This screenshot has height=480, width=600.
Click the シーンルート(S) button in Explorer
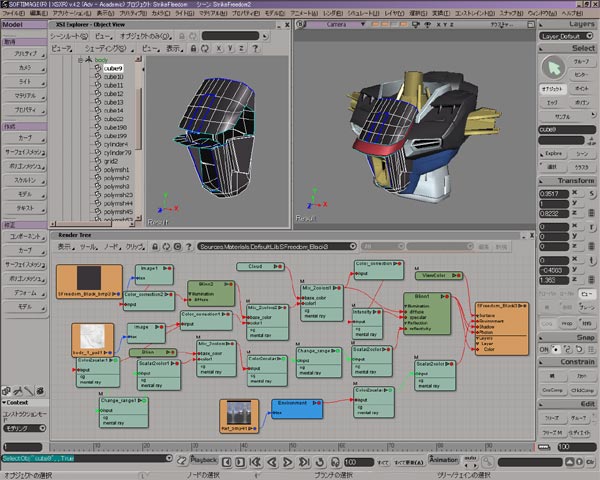pyautogui.click(x=69, y=36)
